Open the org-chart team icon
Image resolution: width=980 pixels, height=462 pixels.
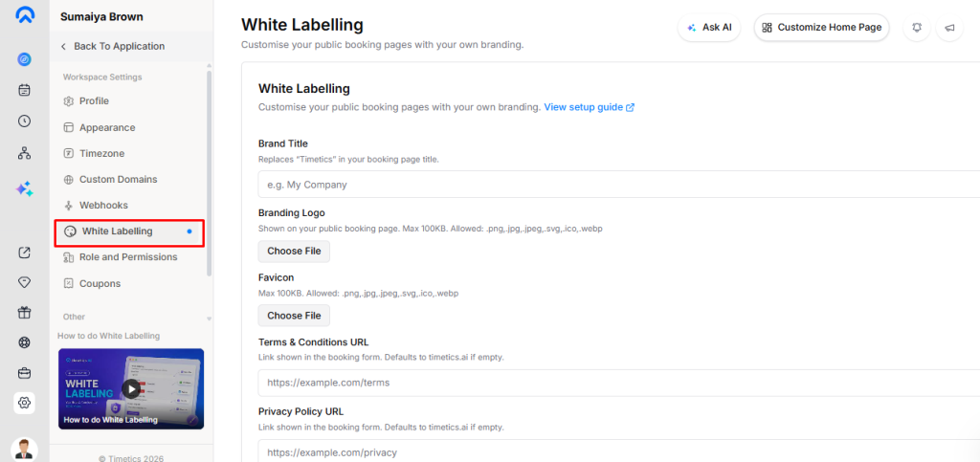click(24, 152)
